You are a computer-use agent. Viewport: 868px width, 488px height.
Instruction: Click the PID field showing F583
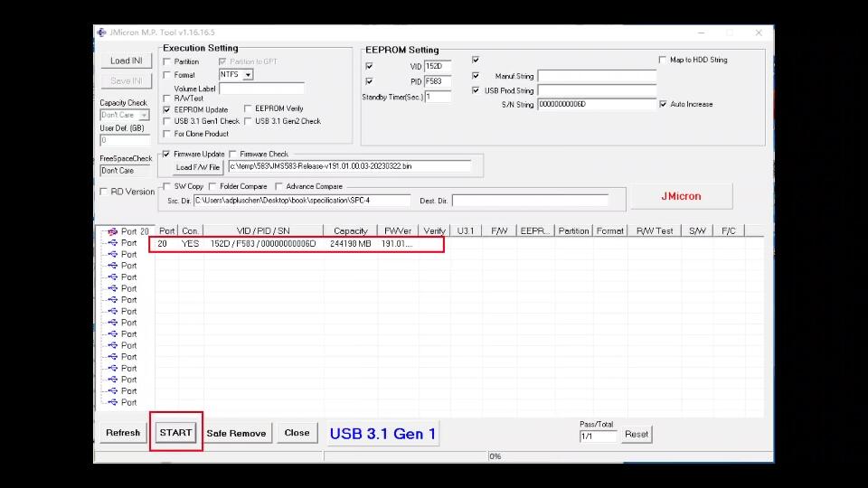[x=438, y=81]
